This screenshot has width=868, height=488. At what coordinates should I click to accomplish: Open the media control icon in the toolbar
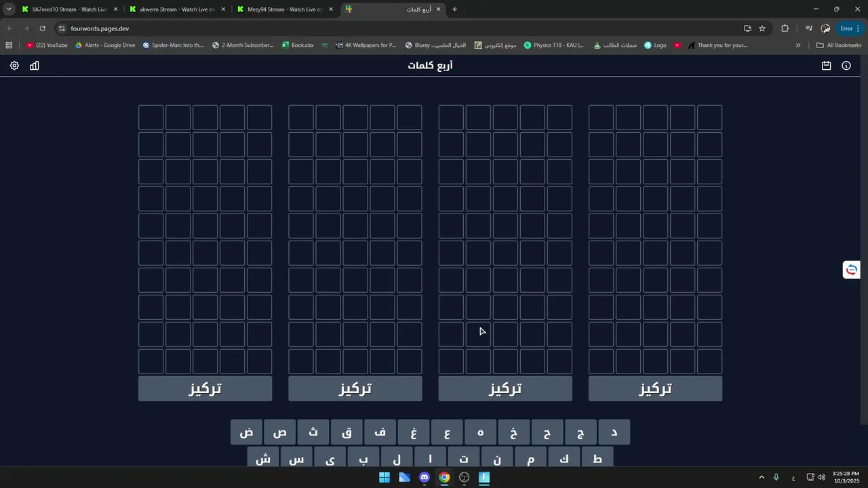coord(809,28)
